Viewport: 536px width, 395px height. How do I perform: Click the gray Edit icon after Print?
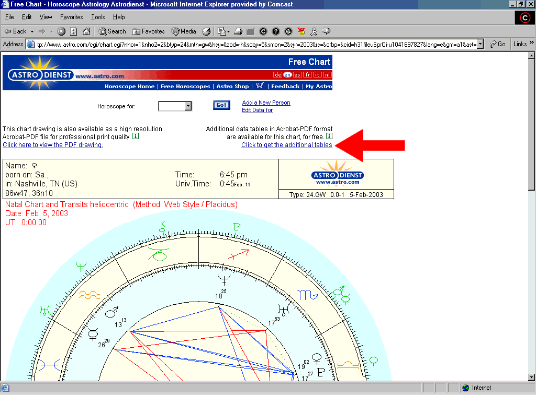coord(250,31)
